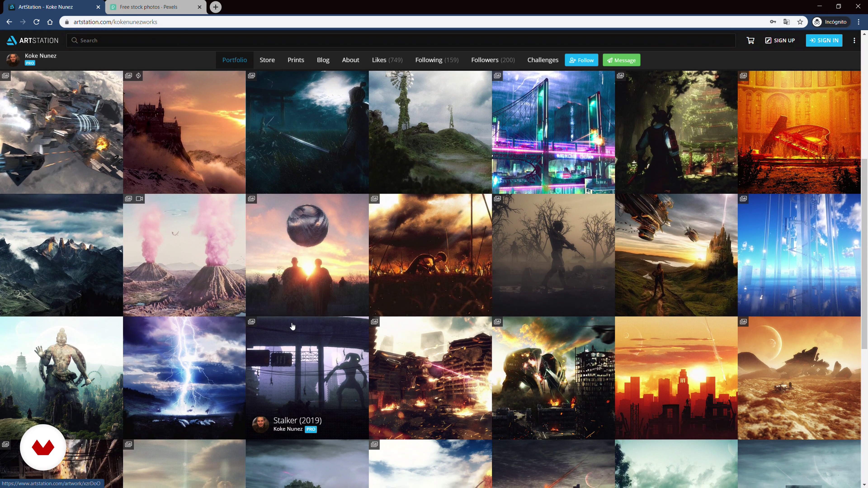
Task: Go to the browser home icon
Action: pyautogui.click(x=50, y=22)
